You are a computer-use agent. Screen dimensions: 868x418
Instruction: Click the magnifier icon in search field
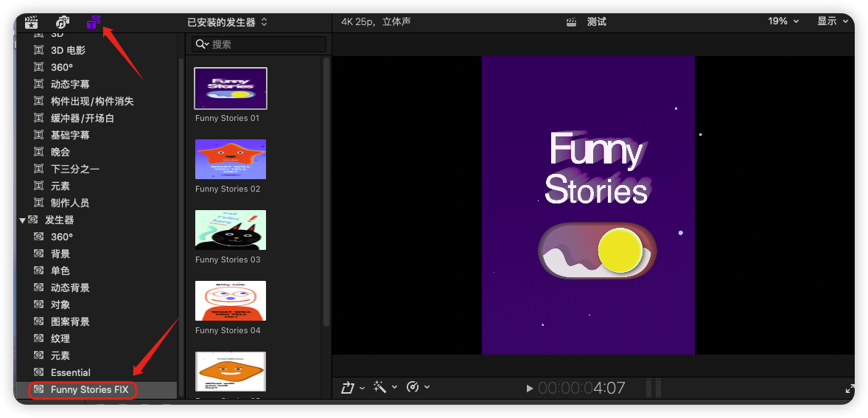tap(202, 44)
